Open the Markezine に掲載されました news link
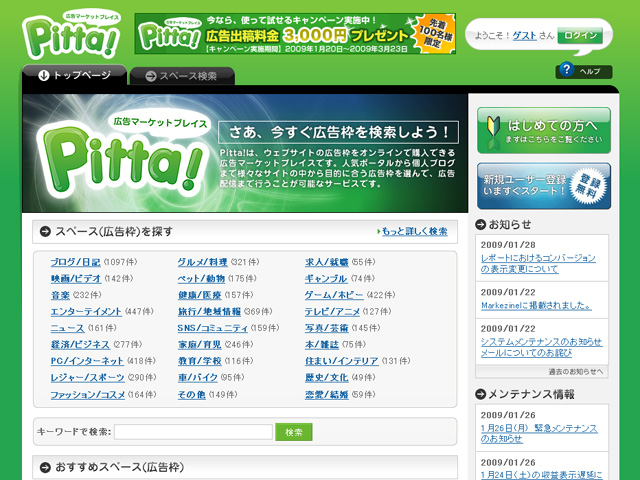The image size is (640, 480). (x=536, y=305)
